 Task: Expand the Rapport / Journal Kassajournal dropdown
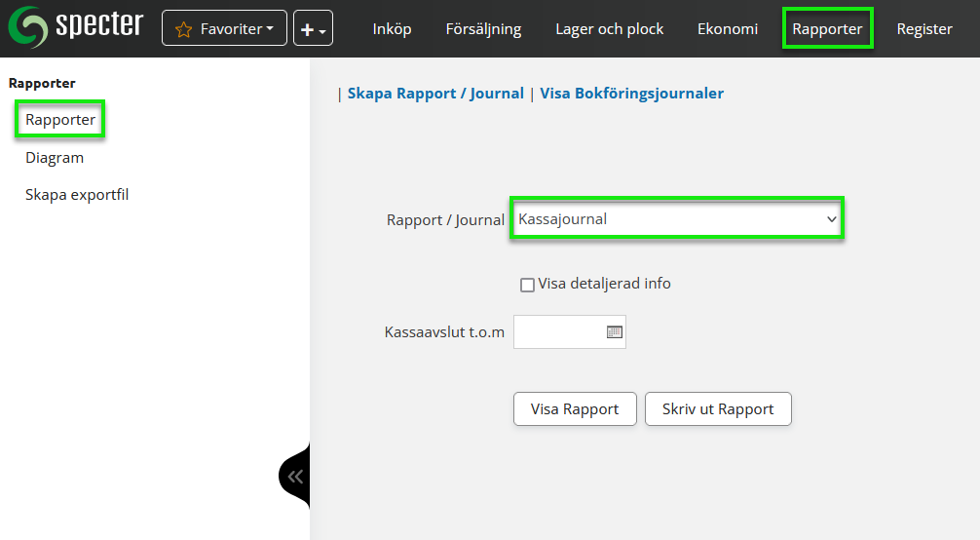coord(677,219)
